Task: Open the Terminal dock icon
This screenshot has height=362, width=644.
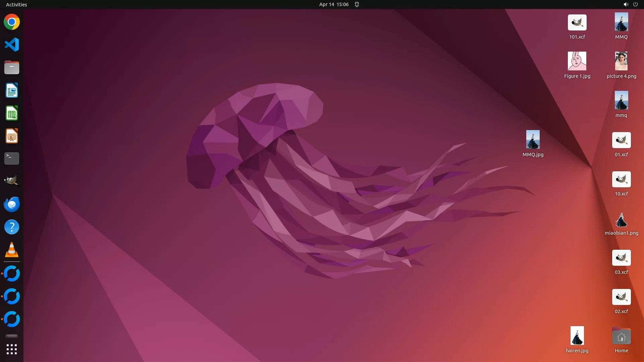Action: coord(12,159)
